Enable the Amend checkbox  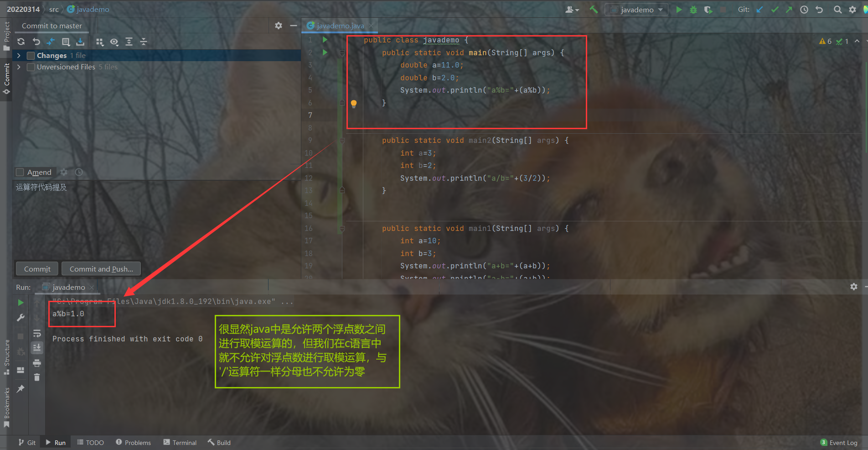point(20,172)
